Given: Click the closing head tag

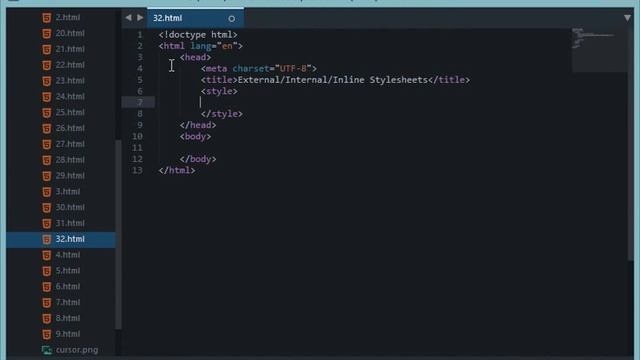Looking at the screenshot, I should tap(198, 125).
